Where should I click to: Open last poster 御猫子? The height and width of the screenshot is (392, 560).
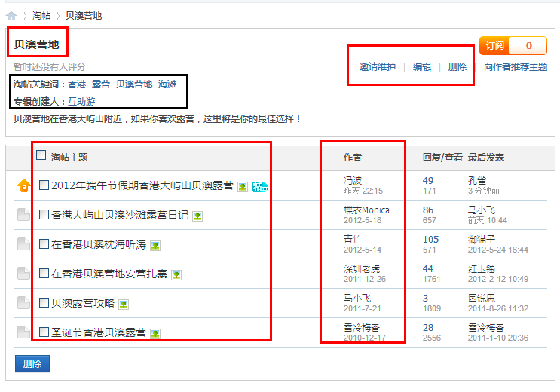coord(482,240)
